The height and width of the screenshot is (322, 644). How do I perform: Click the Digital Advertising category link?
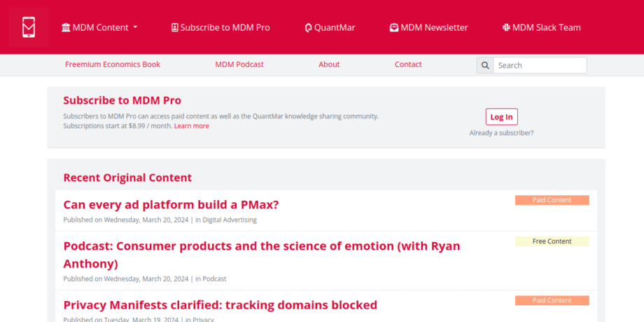point(230,220)
